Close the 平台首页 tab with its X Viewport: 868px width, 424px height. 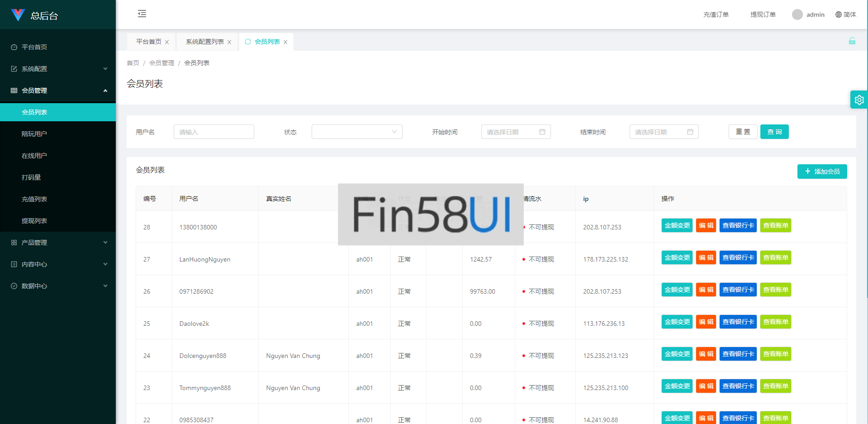click(x=167, y=42)
